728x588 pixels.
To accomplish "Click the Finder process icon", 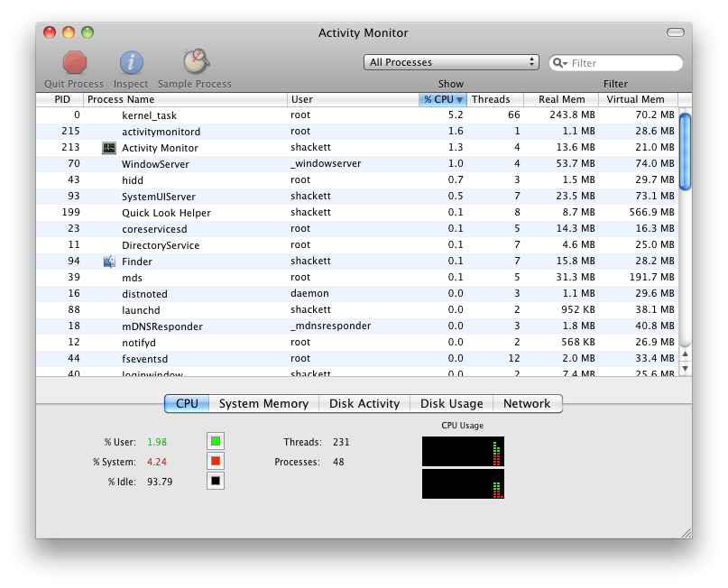I will (x=109, y=262).
